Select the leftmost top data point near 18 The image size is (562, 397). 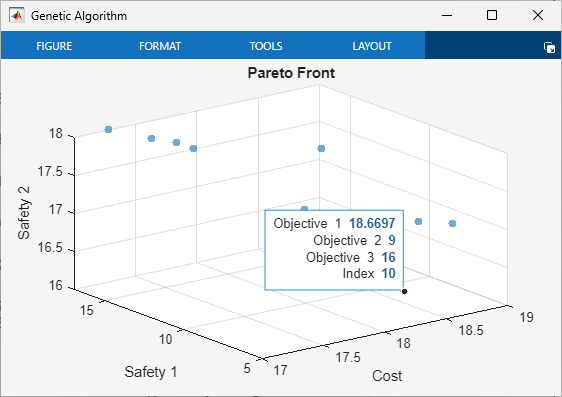[108, 129]
